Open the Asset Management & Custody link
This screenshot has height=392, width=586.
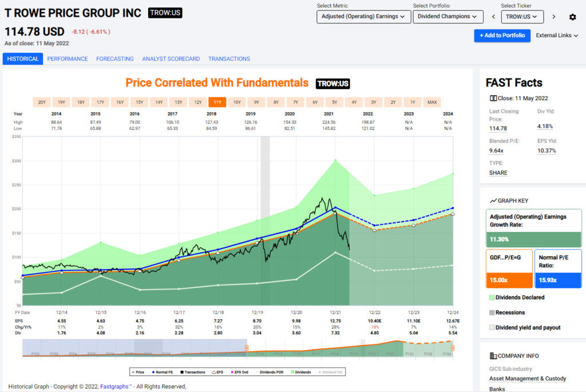click(528, 378)
